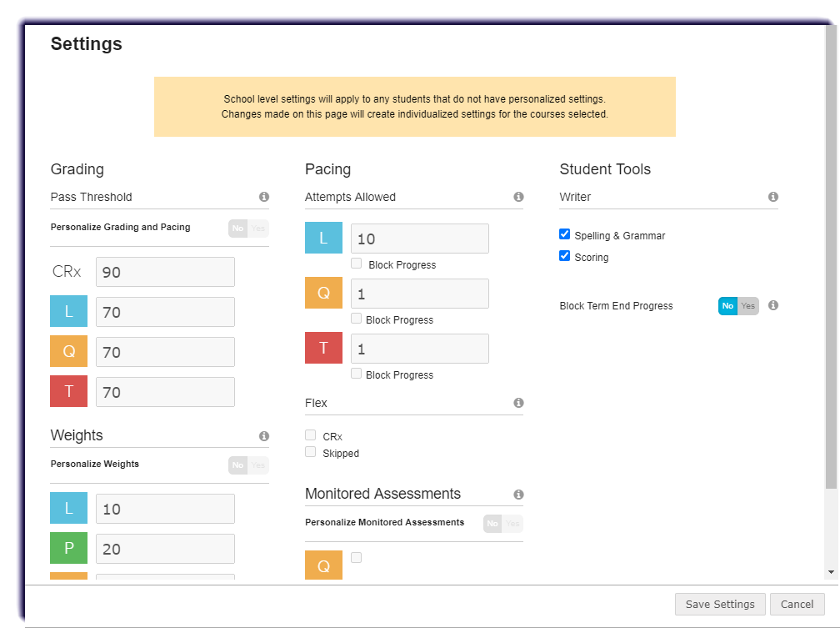Select the blue L badge under Attempts Allowed
840x628 pixels.
323,238
